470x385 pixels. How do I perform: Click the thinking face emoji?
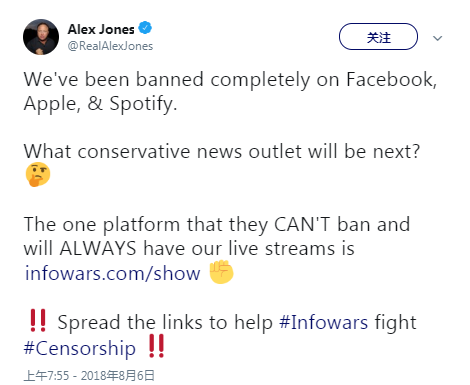[38, 174]
